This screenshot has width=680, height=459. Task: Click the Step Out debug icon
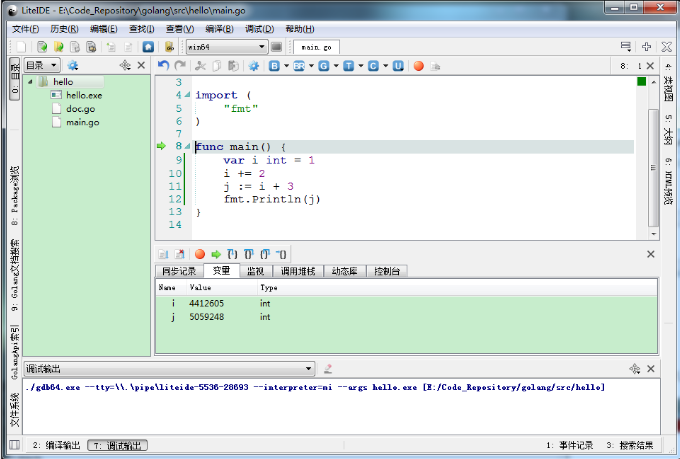(x=265, y=254)
